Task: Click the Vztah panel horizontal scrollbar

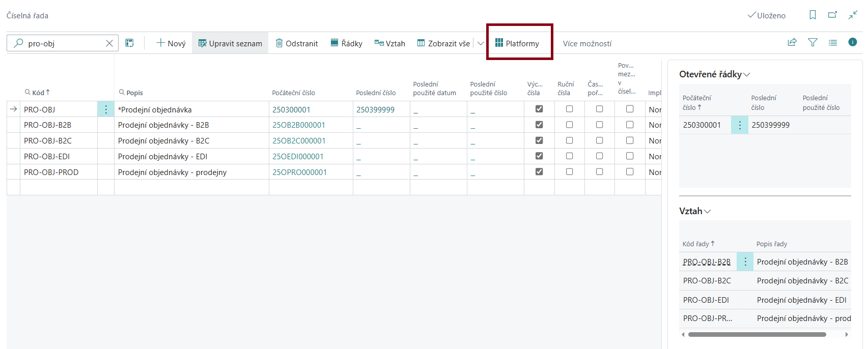Action: pyautogui.click(x=757, y=335)
